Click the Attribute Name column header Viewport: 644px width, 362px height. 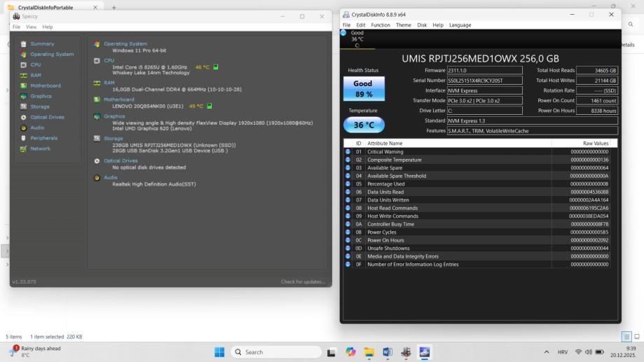tap(458, 144)
